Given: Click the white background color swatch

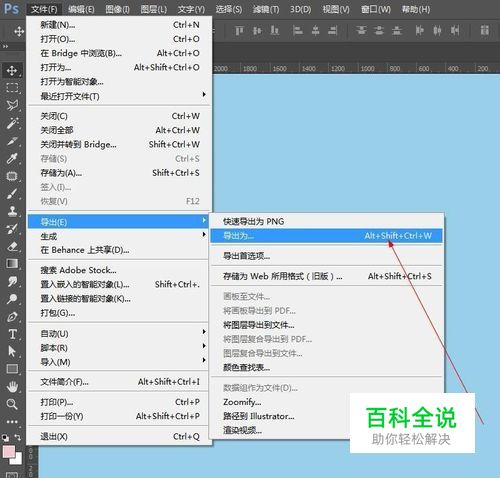Looking at the screenshot, I should (18, 460).
